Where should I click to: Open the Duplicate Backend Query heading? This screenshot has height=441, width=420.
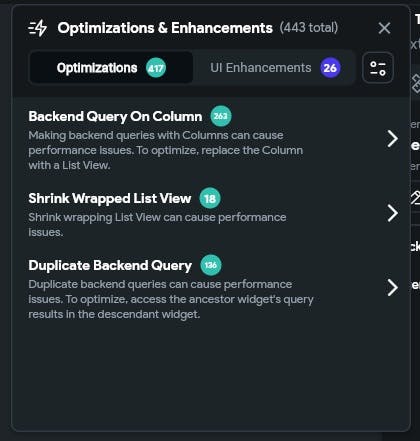pos(110,265)
